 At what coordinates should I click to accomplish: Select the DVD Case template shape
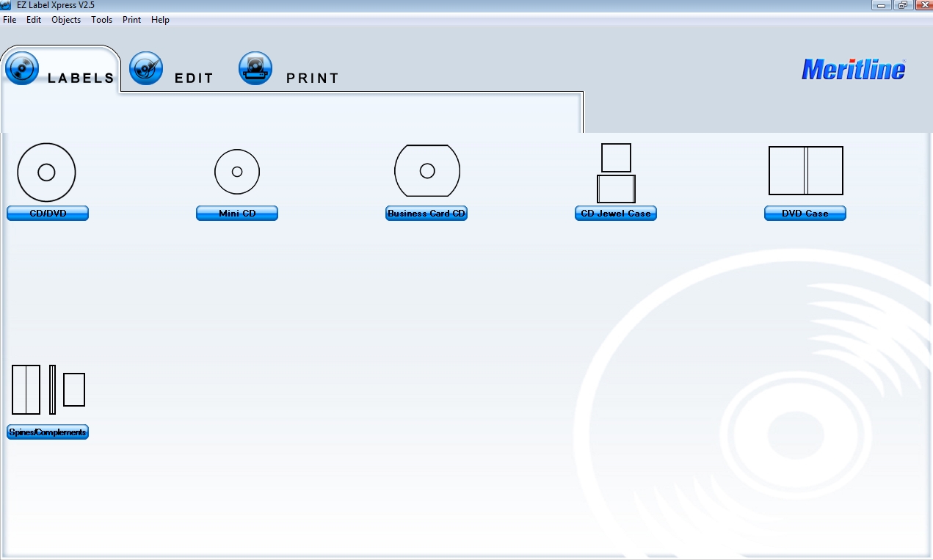point(805,170)
